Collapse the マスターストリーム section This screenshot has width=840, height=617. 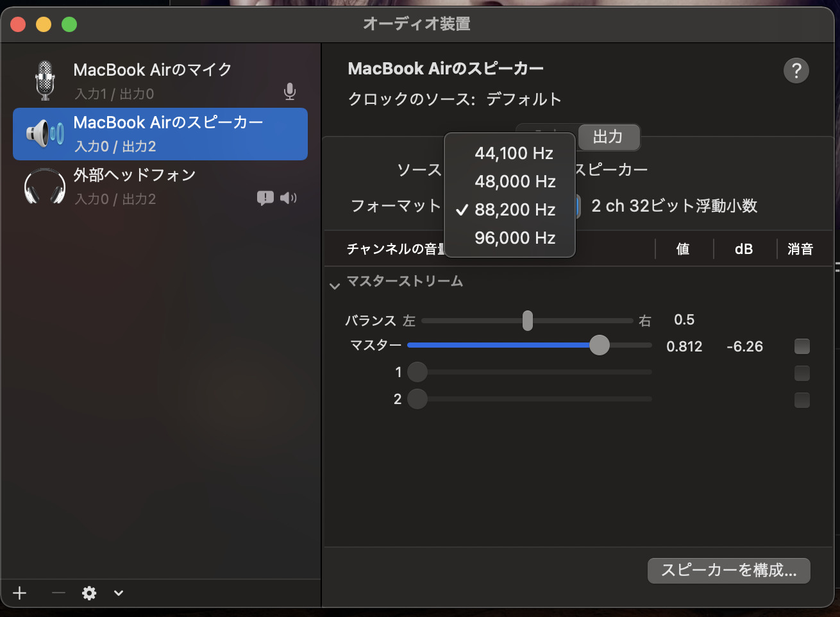click(x=334, y=285)
